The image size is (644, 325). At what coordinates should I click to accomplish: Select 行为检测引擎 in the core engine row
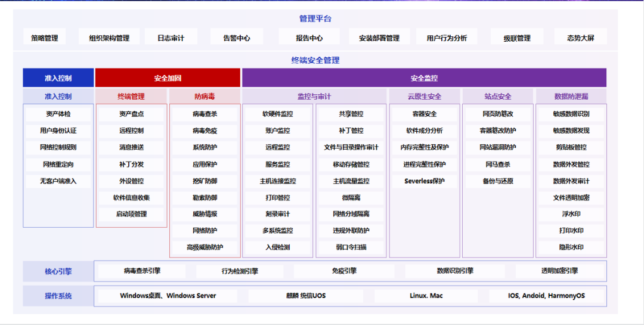tap(240, 271)
